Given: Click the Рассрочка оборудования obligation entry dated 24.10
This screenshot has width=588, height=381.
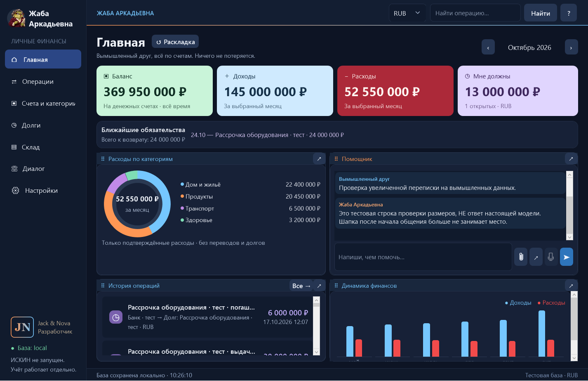Looking at the screenshot, I should pyautogui.click(x=267, y=135).
